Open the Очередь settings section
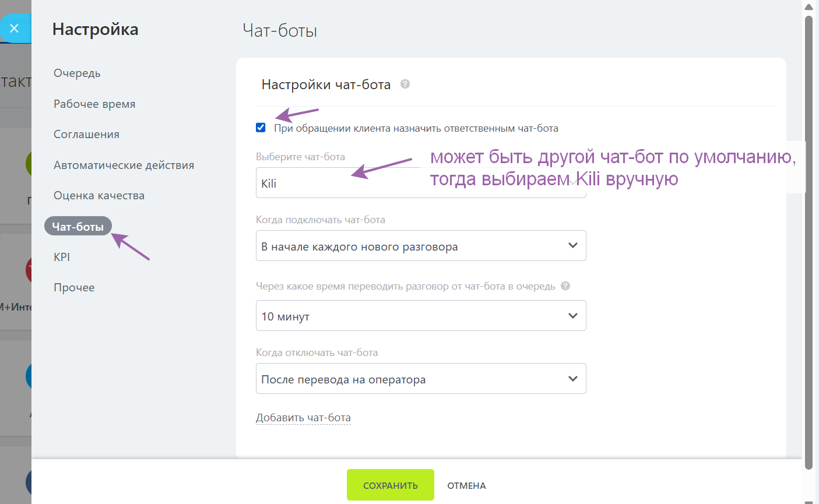Screen dimensions: 819x504 pos(77,73)
